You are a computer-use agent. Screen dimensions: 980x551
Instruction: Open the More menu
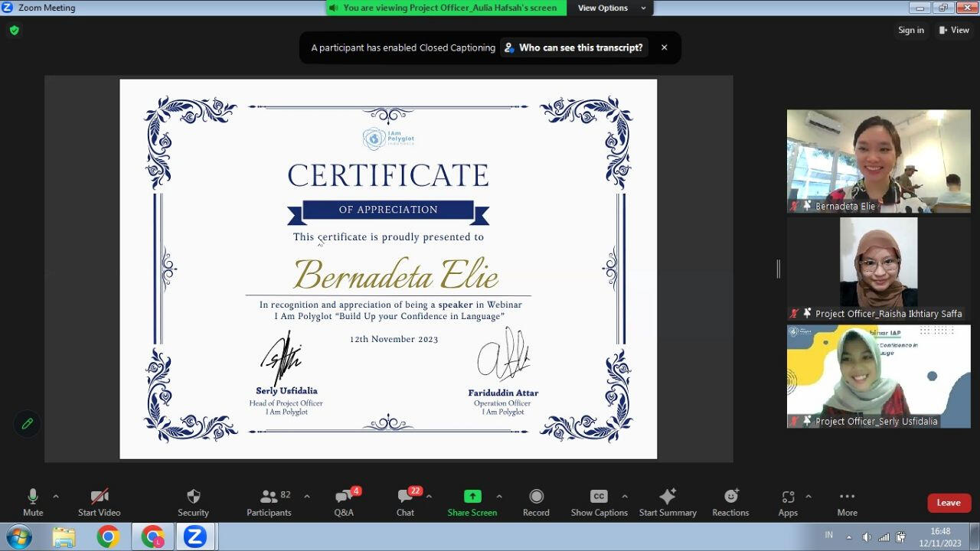[847, 502]
